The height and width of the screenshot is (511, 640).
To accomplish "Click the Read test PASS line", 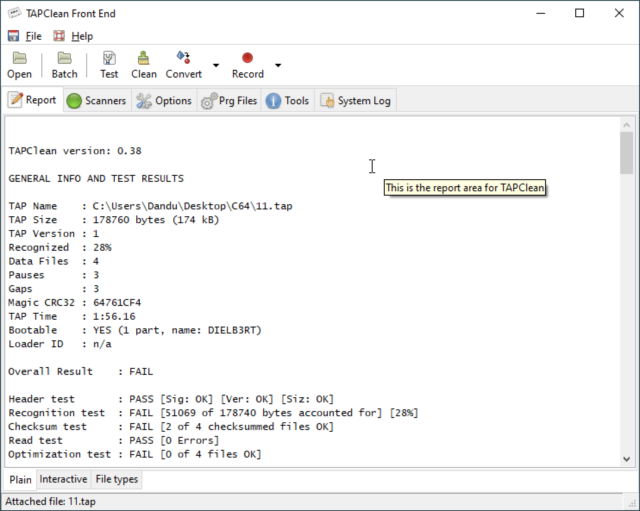I will [x=114, y=441].
